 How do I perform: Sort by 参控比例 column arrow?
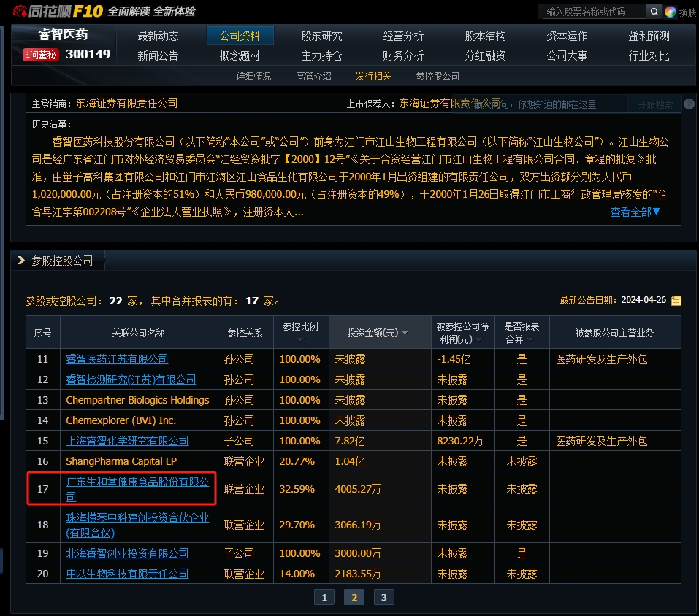(301, 339)
